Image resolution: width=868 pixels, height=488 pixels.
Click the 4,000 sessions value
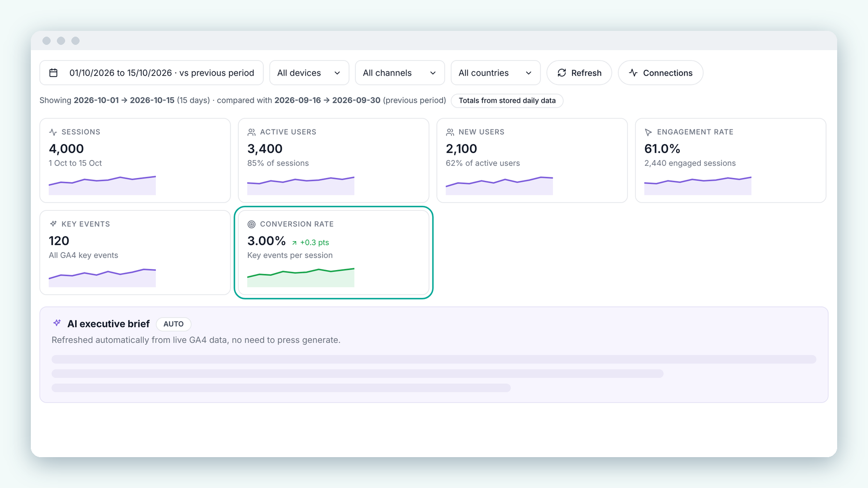pos(67,149)
